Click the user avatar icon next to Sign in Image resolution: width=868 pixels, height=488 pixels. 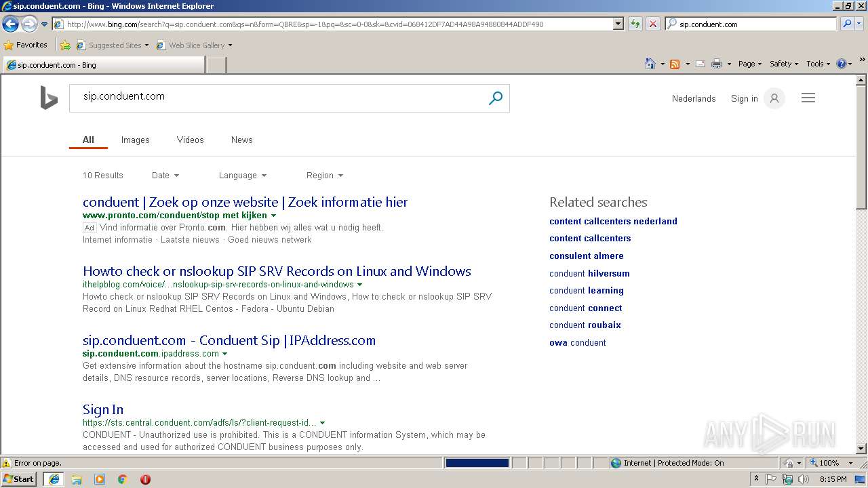click(x=774, y=98)
